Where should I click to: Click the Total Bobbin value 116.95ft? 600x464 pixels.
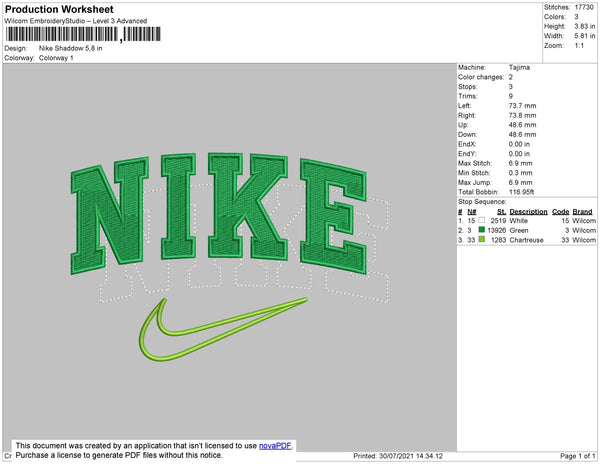click(521, 192)
